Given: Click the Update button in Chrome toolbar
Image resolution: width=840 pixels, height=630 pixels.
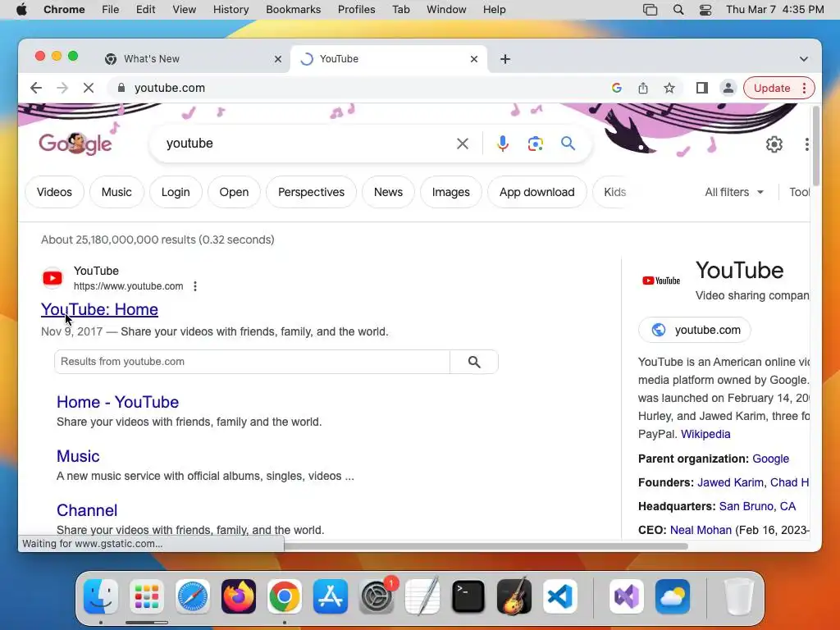Looking at the screenshot, I should [772, 88].
